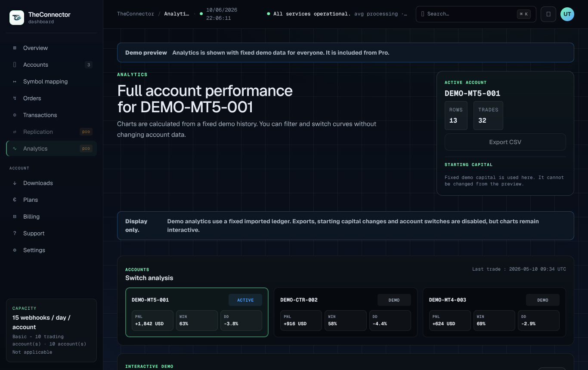The height and width of the screenshot is (370, 588).
Task: Click the Downloads arrow icon
Action: point(15,183)
